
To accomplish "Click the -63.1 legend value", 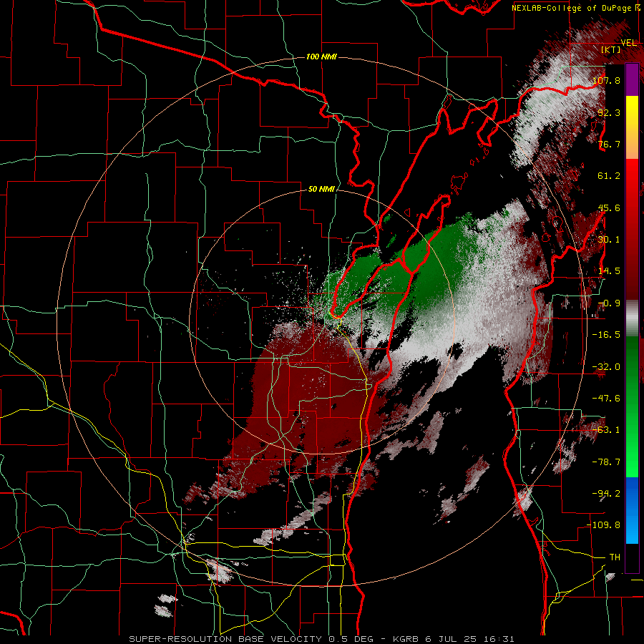I will [x=606, y=430].
